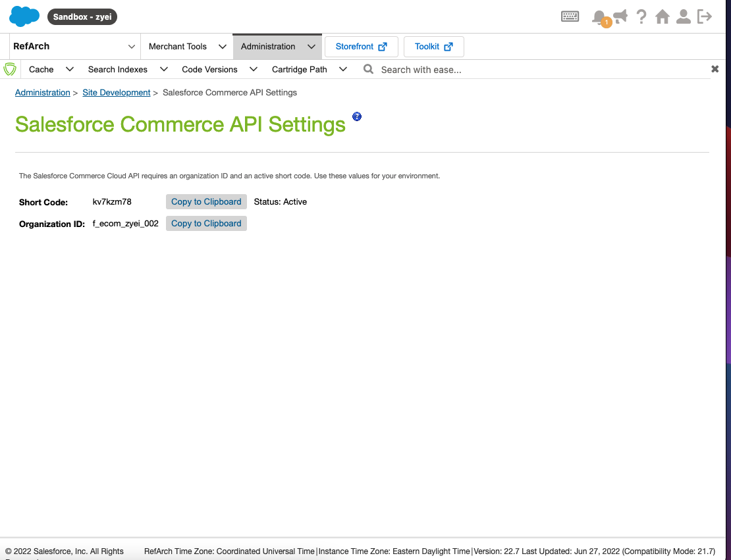Copy Short Code to clipboard
The height and width of the screenshot is (560, 731).
pyautogui.click(x=206, y=202)
